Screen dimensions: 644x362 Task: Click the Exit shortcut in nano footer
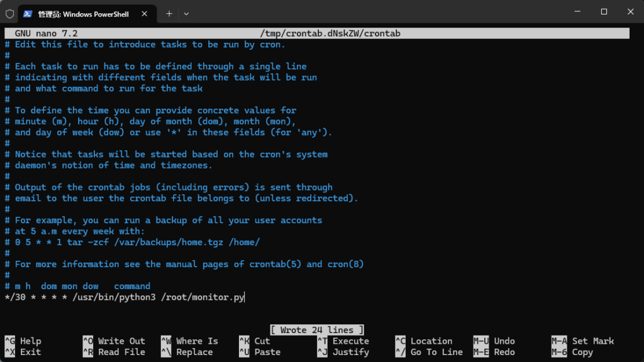click(30, 353)
